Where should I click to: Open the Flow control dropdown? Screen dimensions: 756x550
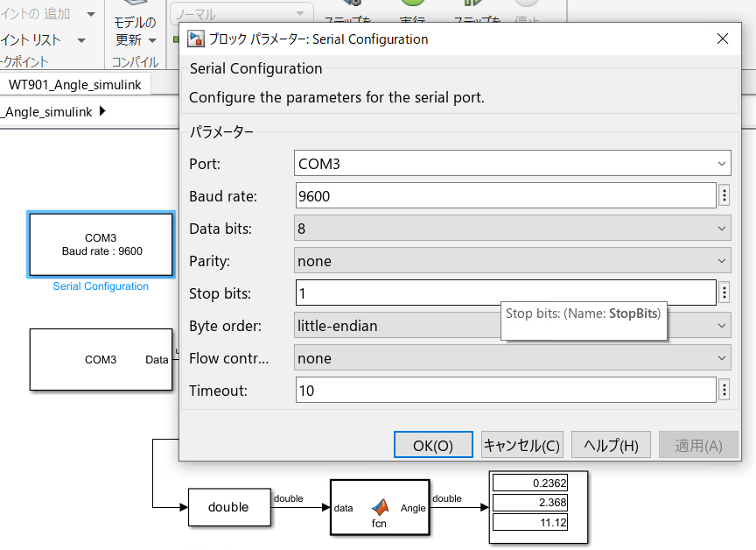(x=512, y=357)
